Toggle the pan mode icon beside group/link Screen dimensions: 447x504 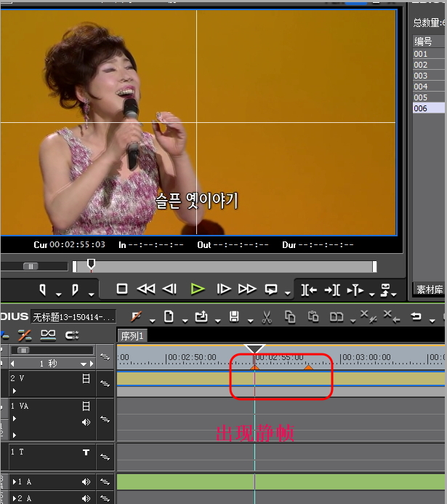(72, 335)
